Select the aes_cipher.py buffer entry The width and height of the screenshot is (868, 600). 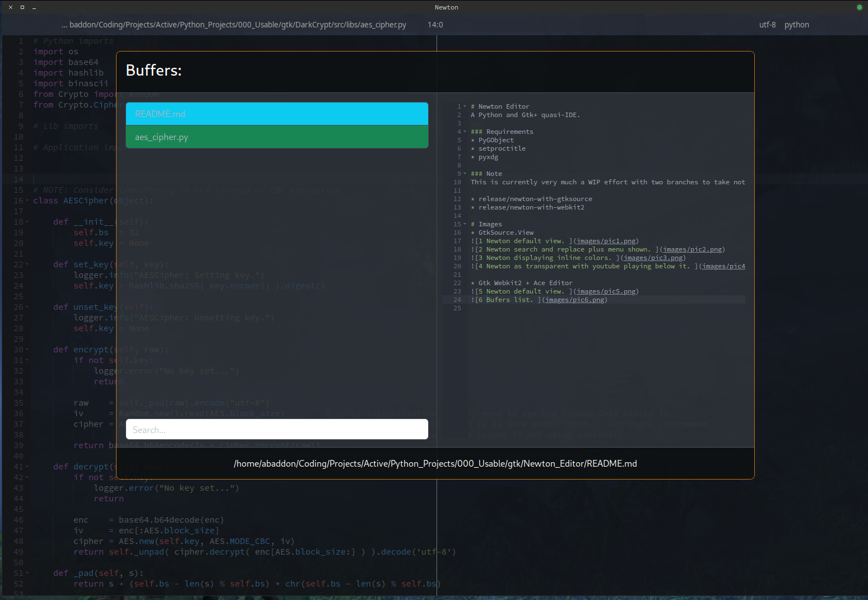point(277,137)
